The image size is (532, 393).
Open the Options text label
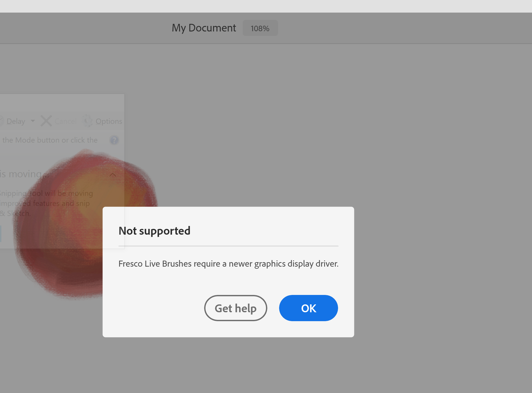pyautogui.click(x=109, y=121)
